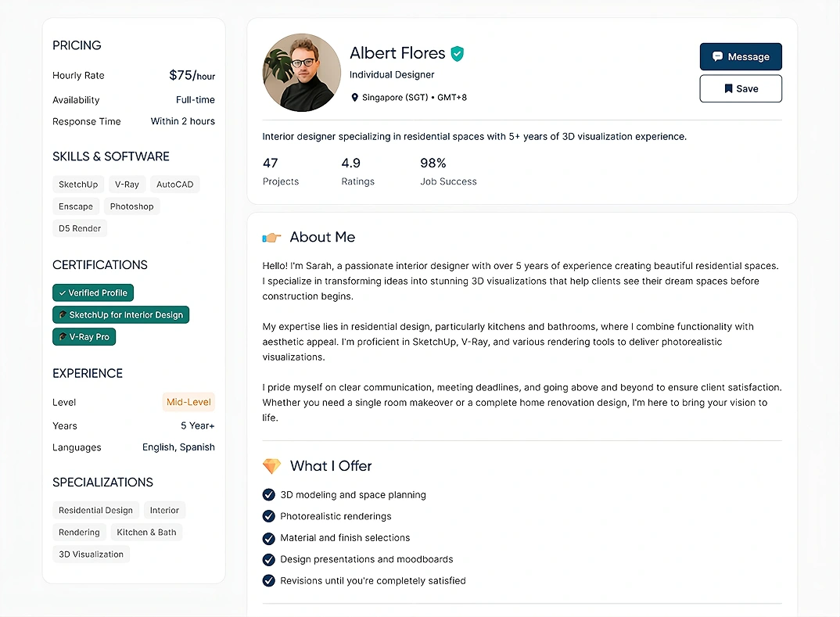Click the checkmark next to Photorealistic renderings

click(x=269, y=516)
